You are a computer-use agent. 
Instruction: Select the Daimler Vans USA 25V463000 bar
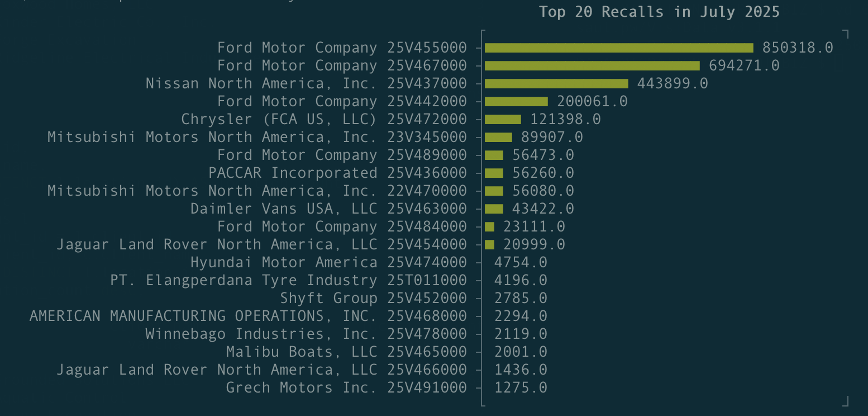(x=494, y=208)
